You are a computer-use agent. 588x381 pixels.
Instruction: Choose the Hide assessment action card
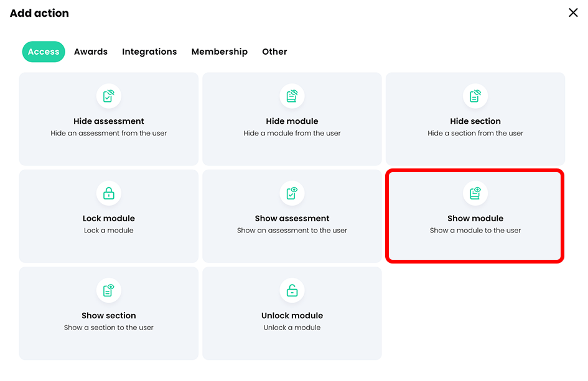(108, 119)
